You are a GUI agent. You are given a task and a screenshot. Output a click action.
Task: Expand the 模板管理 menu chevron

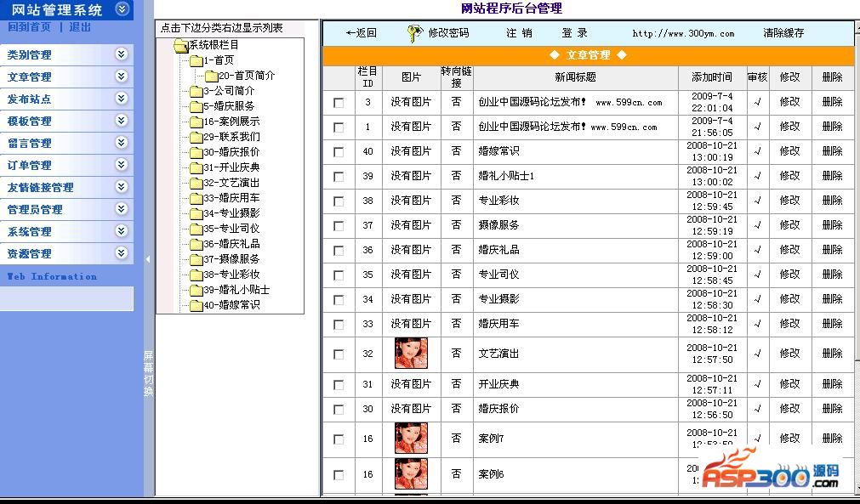point(122,120)
